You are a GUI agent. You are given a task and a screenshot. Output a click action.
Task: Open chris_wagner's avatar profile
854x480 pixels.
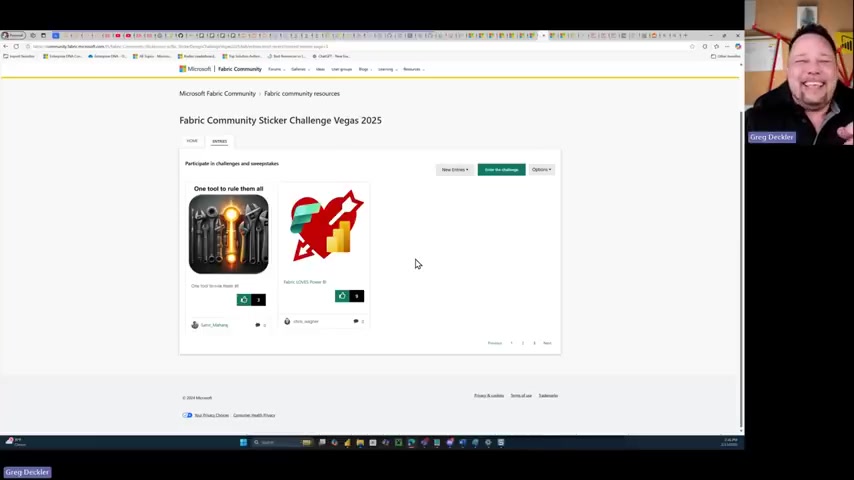(x=287, y=321)
